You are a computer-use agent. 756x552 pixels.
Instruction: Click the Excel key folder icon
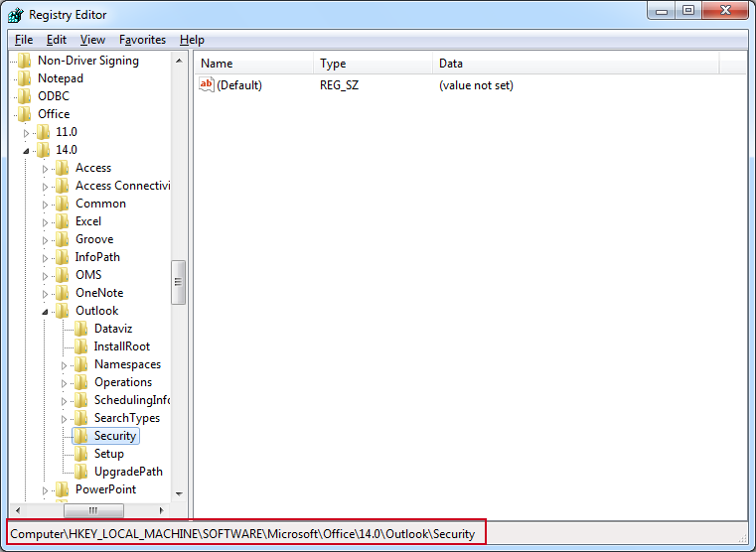(63, 221)
